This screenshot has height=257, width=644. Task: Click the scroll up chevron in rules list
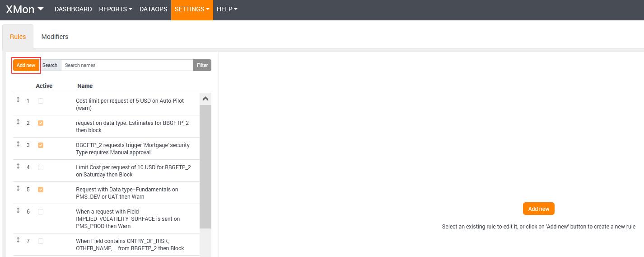(x=205, y=99)
